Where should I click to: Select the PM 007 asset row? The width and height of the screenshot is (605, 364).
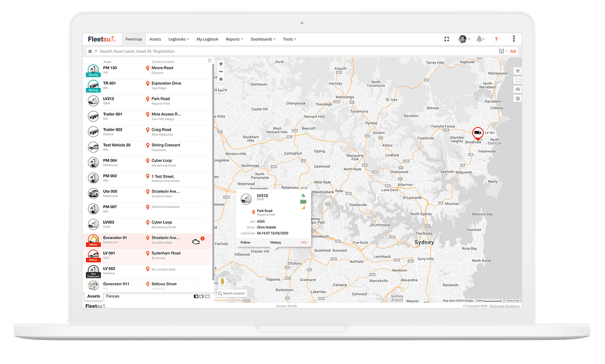148,209
